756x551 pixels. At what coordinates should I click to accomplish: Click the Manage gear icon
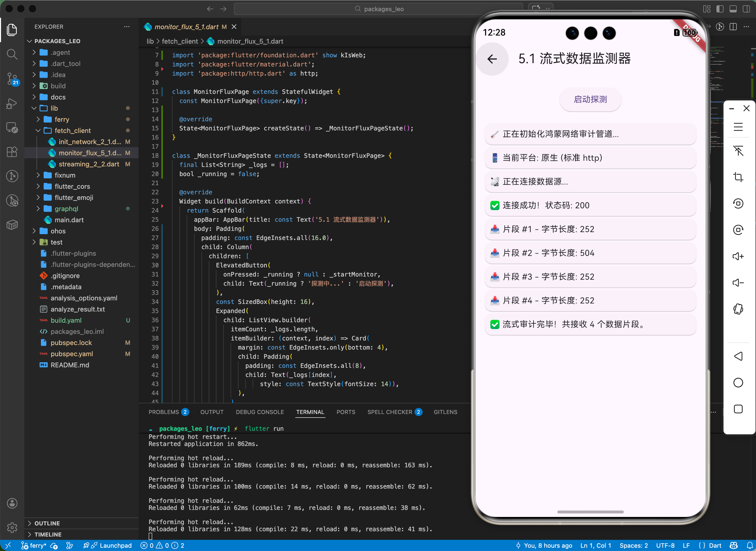[12, 527]
